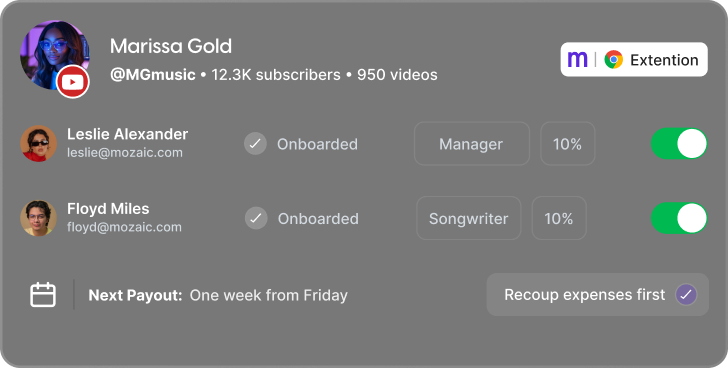
Task: Open the Manager role dropdown
Action: (472, 144)
